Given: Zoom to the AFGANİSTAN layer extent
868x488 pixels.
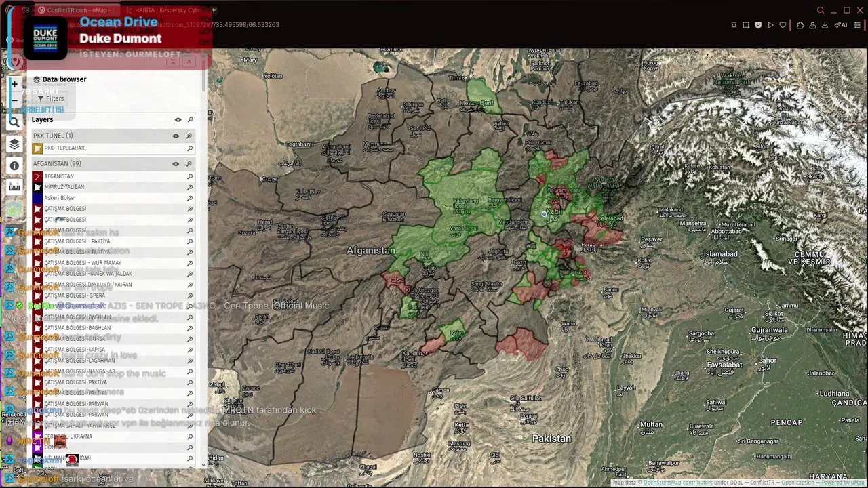Looking at the screenshot, I should (189, 164).
